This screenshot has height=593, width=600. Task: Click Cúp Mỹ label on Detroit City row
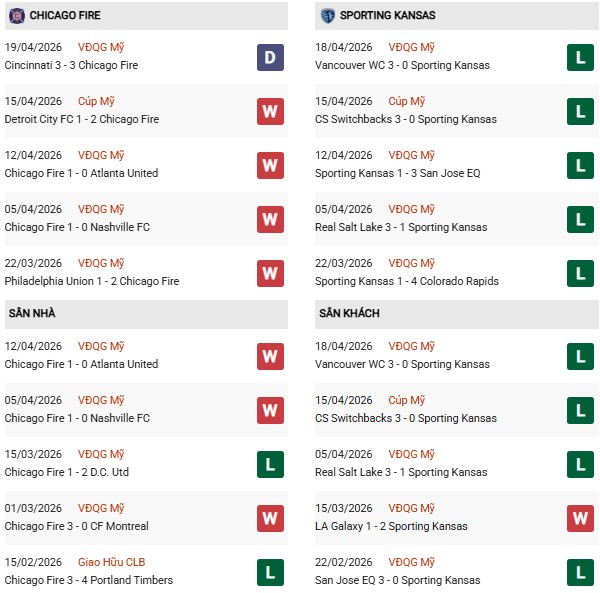[x=96, y=102]
